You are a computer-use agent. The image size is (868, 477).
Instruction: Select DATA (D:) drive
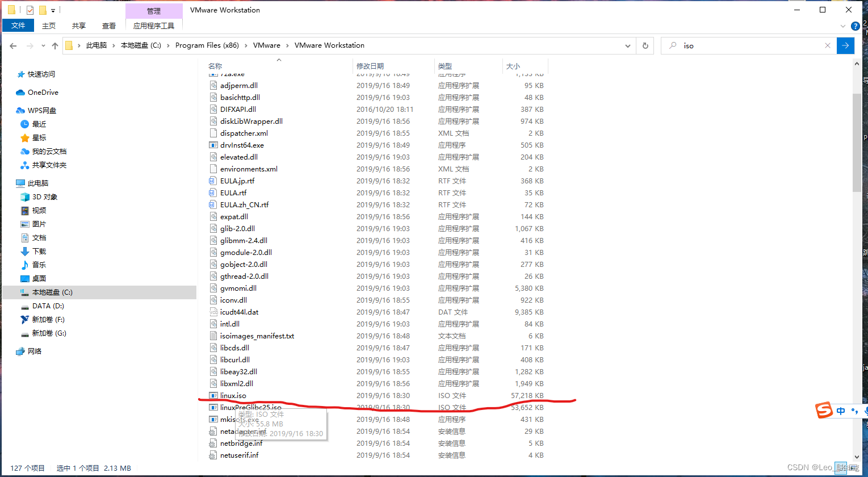pos(48,306)
